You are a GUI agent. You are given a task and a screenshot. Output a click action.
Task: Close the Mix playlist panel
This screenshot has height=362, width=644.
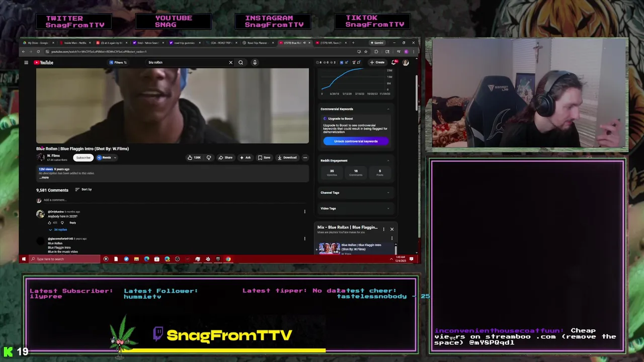point(392,229)
